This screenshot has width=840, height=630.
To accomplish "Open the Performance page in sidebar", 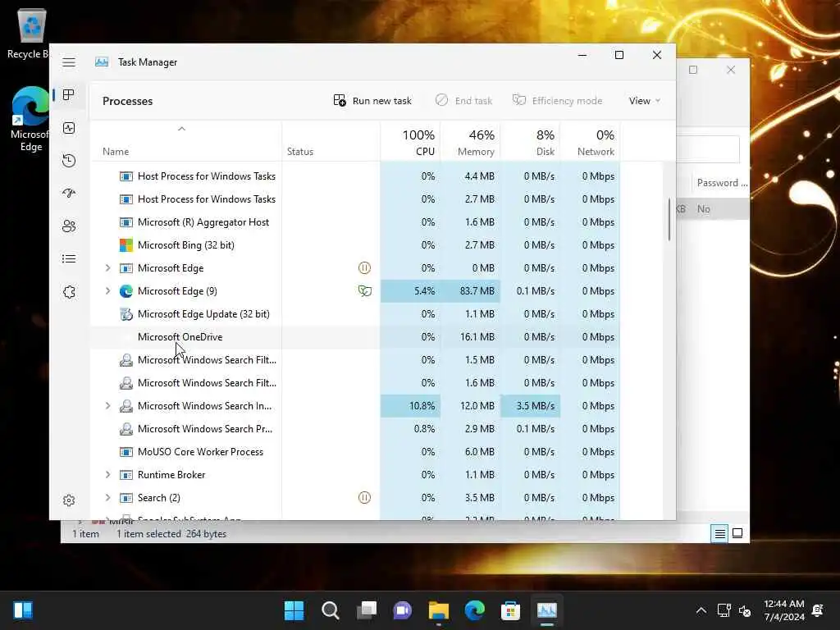I will tap(69, 128).
